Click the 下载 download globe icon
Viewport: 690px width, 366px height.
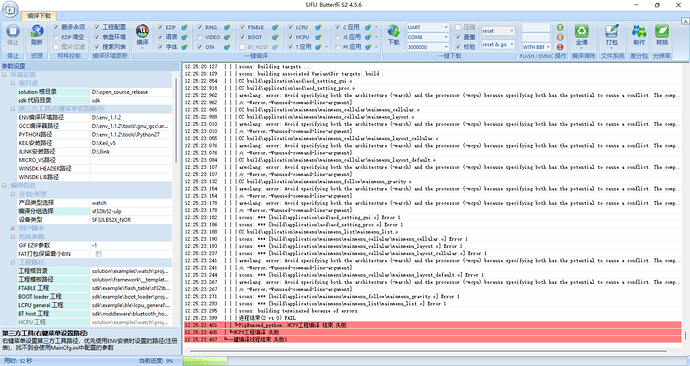(393, 31)
